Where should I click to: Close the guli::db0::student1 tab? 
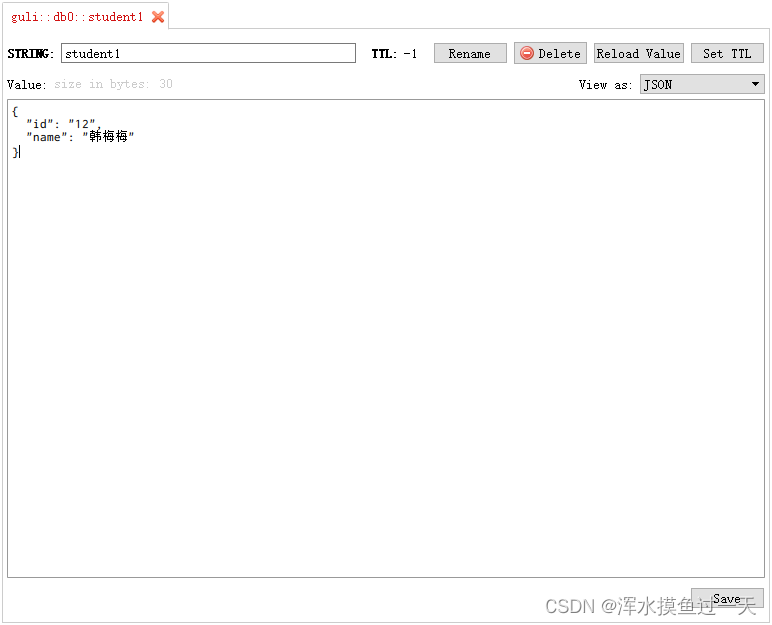coord(158,17)
